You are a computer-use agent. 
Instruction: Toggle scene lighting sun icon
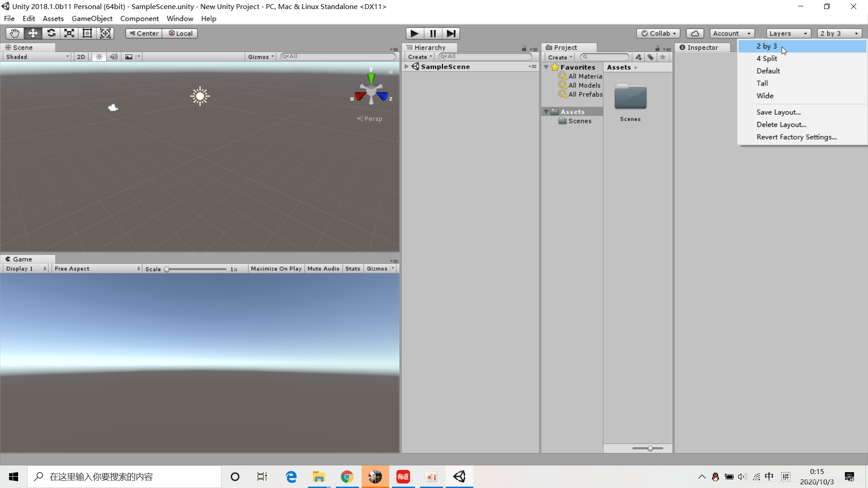tap(99, 57)
